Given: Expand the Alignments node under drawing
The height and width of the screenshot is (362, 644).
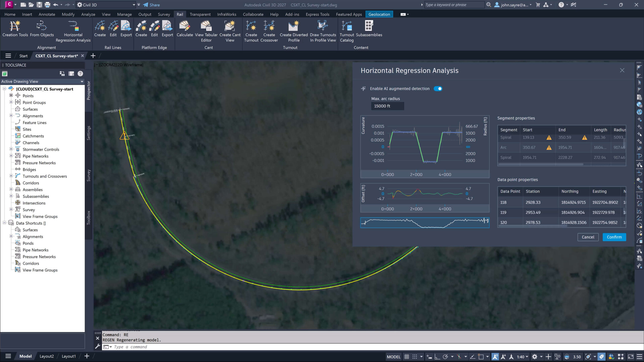Looking at the screenshot, I should pyautogui.click(x=11, y=115).
